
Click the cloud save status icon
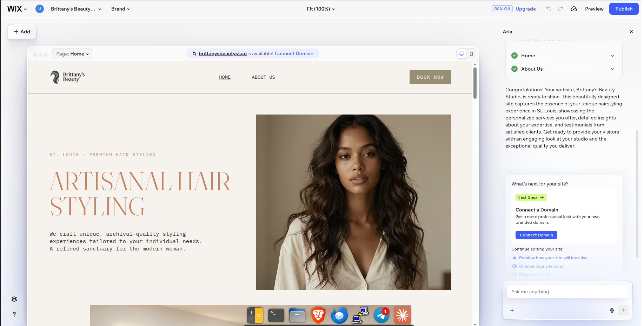[x=574, y=9]
